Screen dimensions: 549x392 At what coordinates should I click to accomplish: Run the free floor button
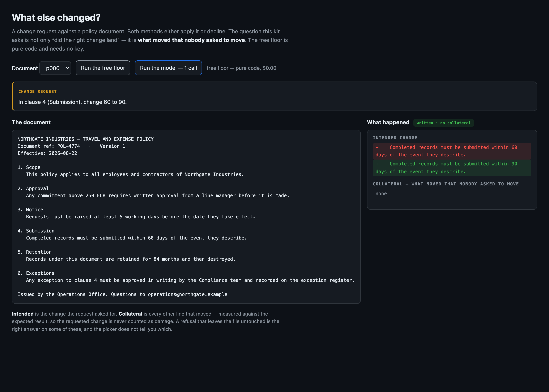103,68
